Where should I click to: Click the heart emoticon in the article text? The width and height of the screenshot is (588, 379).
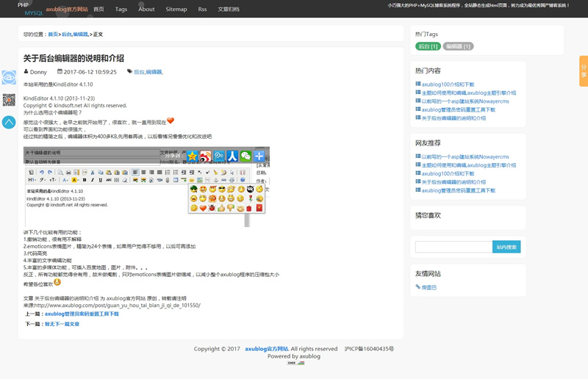(171, 120)
